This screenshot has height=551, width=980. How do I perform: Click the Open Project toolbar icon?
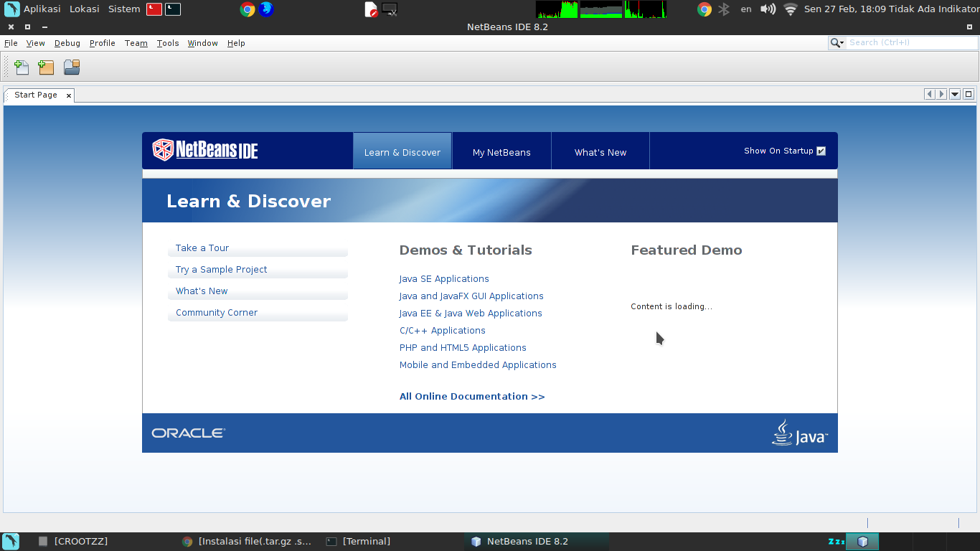click(x=71, y=67)
